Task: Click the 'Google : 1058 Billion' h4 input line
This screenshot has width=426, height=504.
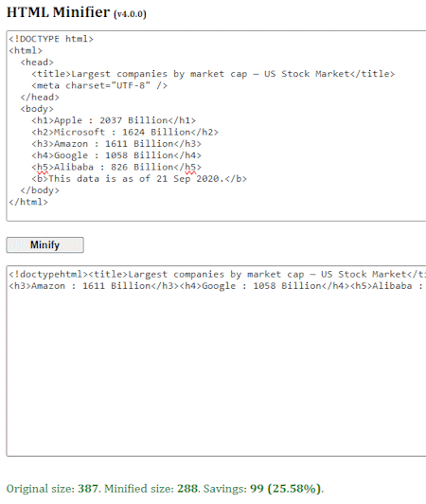Action: (116, 155)
